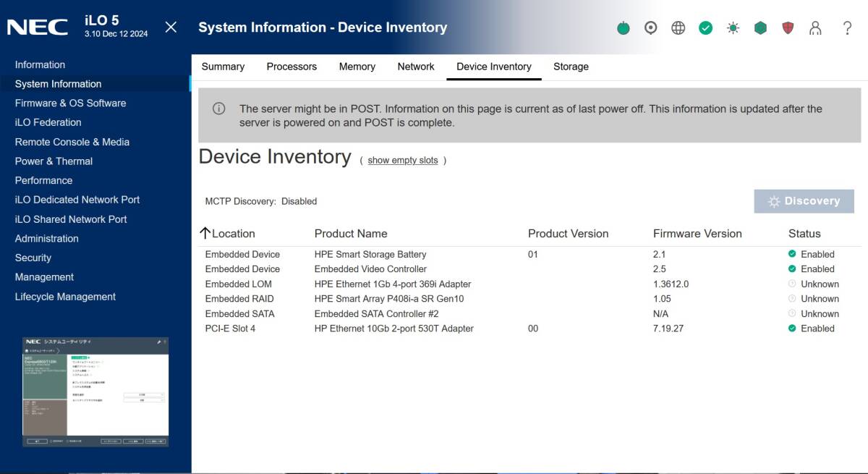The width and height of the screenshot is (868, 474).
Task: Click the green hexagon icon in header
Action: point(760,28)
